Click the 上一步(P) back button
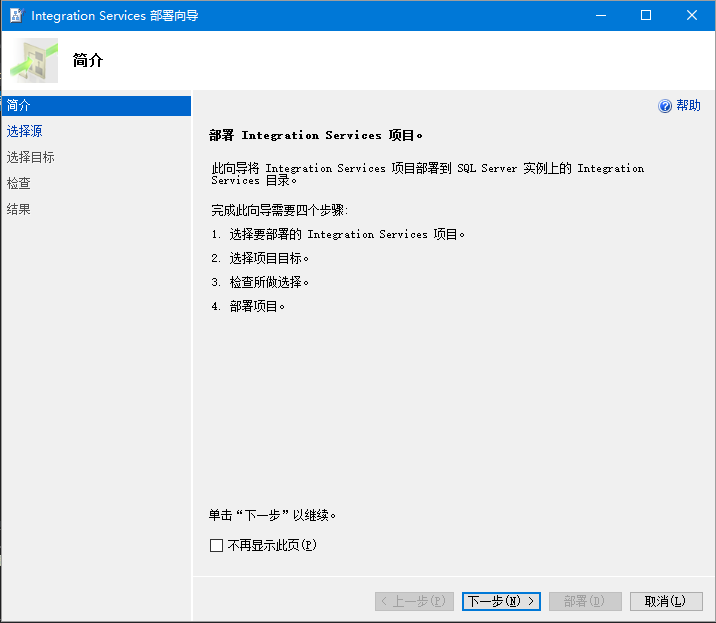The height and width of the screenshot is (623, 716). [414, 601]
